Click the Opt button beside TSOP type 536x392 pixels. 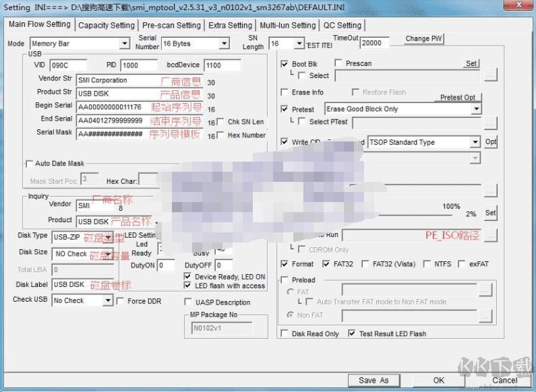pos(491,141)
